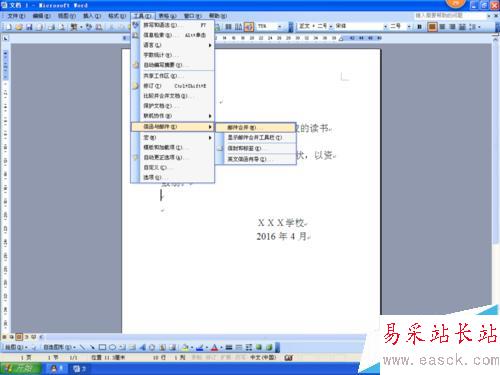Viewport: 500px width, 375px height.
Task: Toggle Bold formatting button
Action: pyautogui.click(x=420, y=26)
